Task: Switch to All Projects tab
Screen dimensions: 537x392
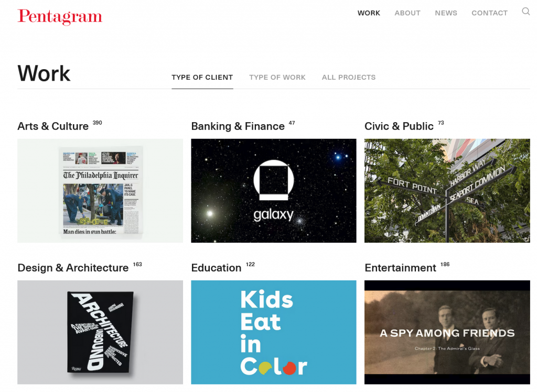Action: 349,78
